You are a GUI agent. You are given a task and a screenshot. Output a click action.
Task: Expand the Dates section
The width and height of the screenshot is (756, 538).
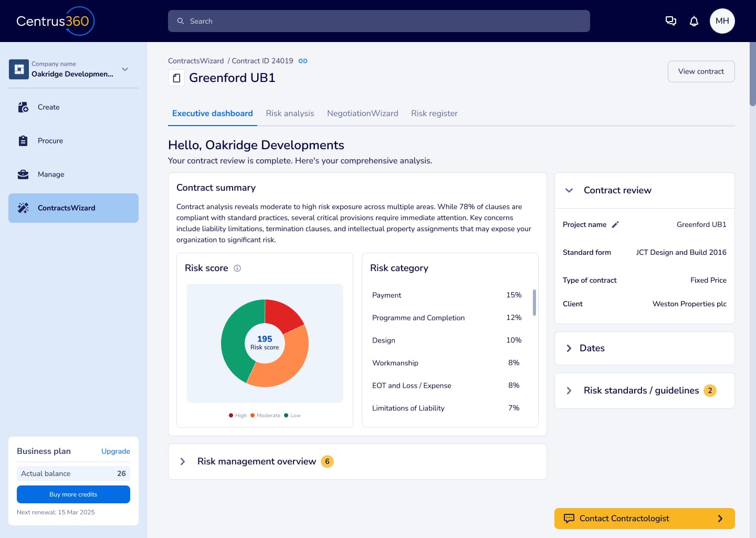point(569,348)
